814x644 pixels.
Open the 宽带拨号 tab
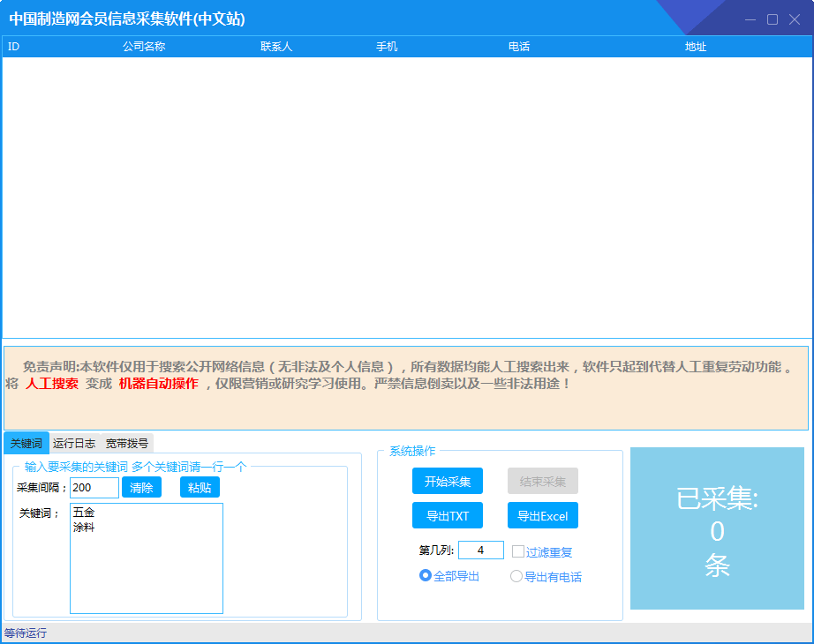(x=126, y=443)
